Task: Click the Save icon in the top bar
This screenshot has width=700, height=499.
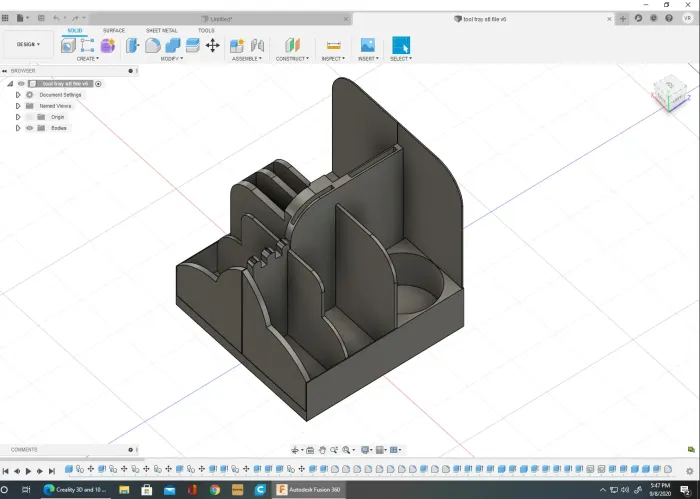Action: pyautogui.click(x=41, y=18)
